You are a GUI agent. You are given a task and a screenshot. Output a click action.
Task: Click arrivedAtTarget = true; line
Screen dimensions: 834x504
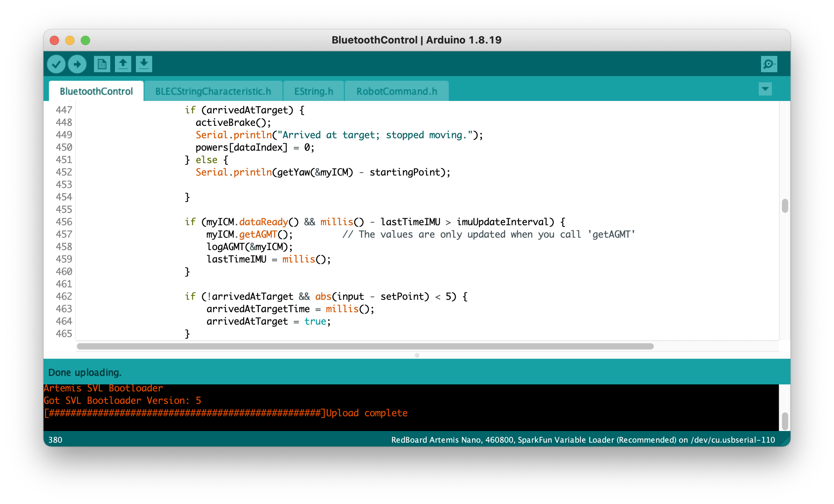tap(268, 322)
